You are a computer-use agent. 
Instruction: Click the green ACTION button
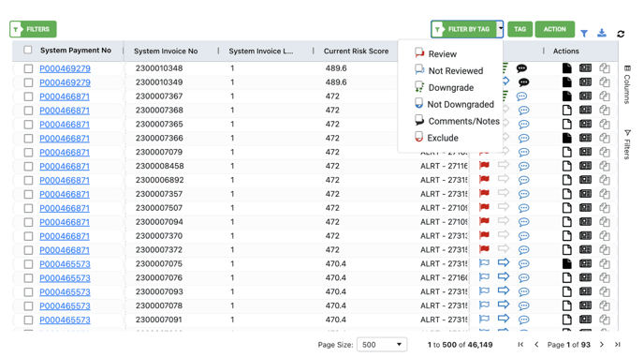tap(554, 29)
